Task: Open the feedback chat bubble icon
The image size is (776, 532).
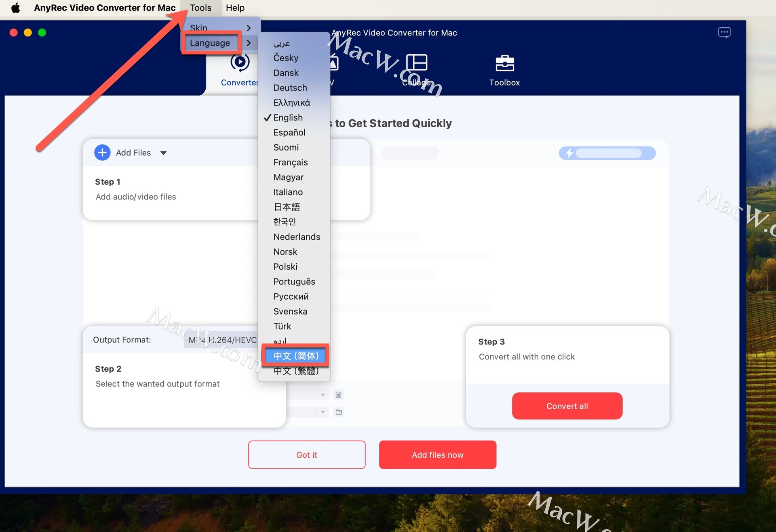Action: 724,32
